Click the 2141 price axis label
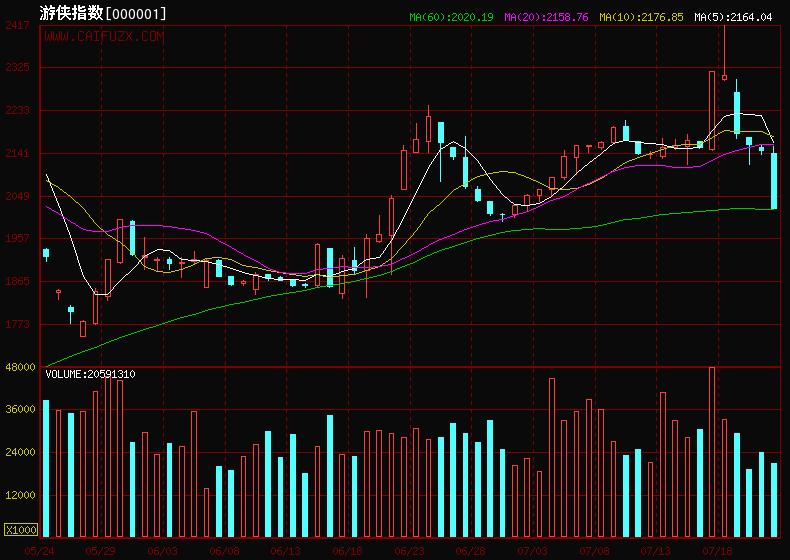The image size is (790, 560). click(17, 153)
